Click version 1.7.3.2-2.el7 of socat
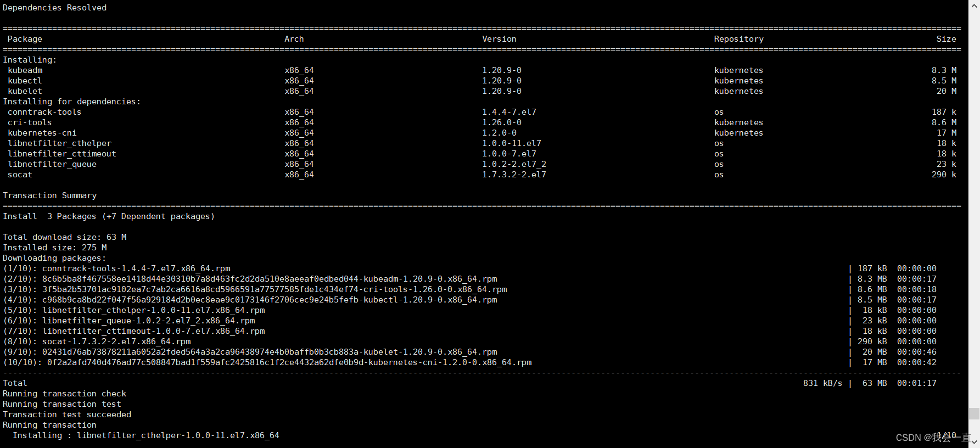The image size is (980, 448). [514, 175]
